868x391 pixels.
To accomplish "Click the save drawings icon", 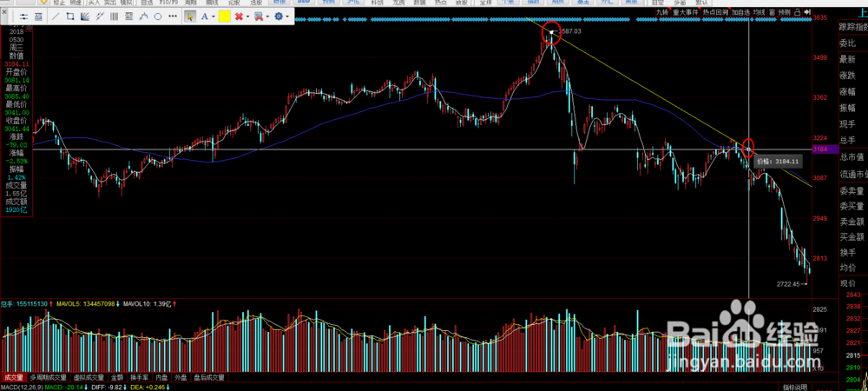I will point(259,17).
